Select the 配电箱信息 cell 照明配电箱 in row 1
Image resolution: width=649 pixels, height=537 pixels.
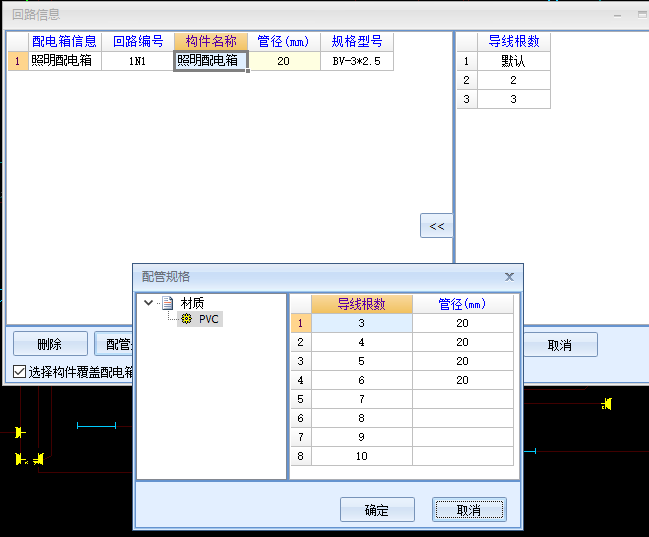click(65, 61)
